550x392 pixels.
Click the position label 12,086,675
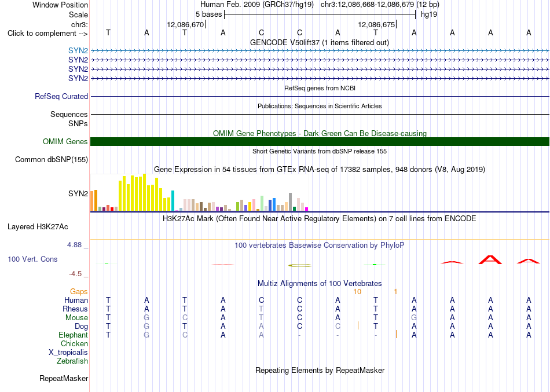[376, 24]
